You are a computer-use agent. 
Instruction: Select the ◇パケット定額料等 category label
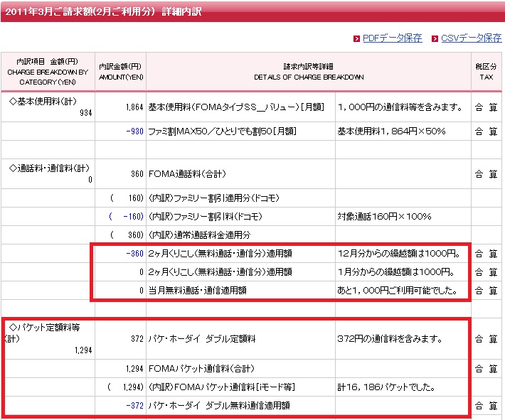[x=43, y=333]
